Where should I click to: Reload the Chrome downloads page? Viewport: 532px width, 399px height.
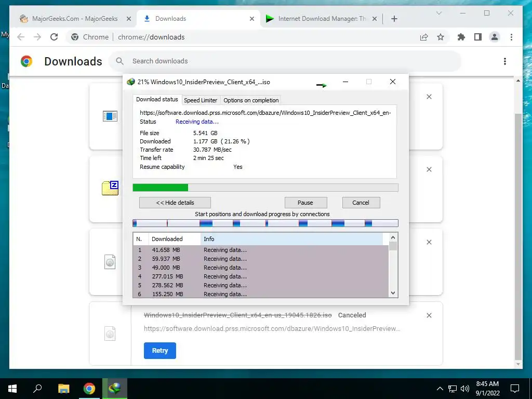[x=54, y=37]
